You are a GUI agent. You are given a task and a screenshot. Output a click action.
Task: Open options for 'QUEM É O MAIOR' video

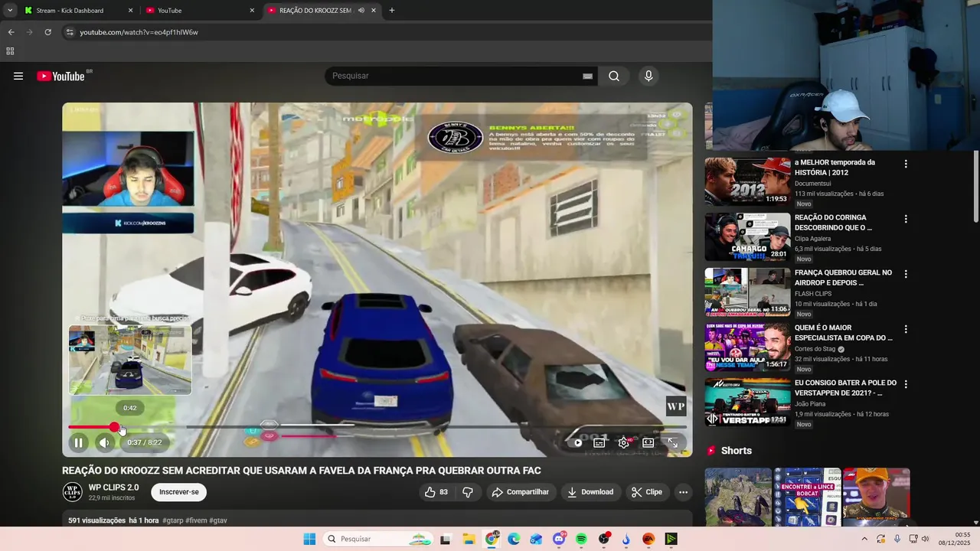(906, 329)
